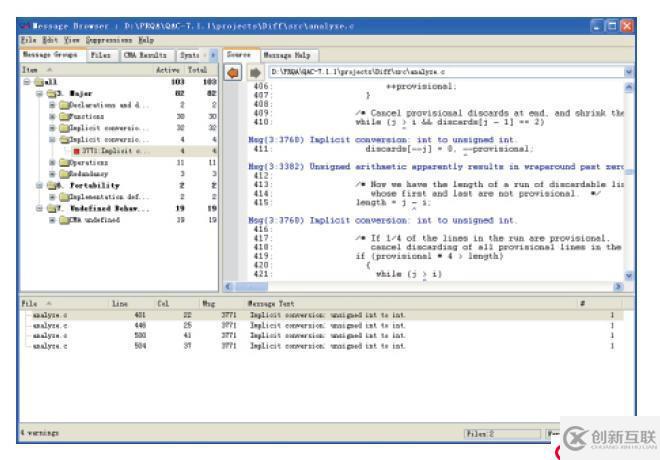The image size is (660, 460).
Task: Switch to the Files tab
Action: [x=101, y=55]
